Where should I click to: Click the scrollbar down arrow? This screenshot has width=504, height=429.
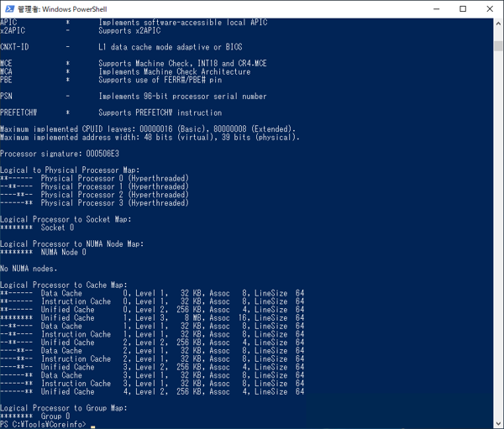[x=497, y=424]
